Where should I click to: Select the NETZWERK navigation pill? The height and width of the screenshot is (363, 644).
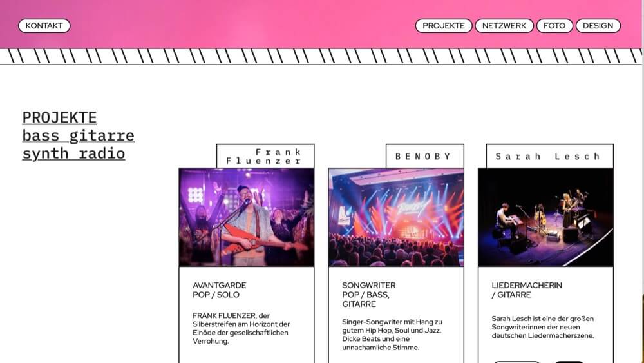tap(504, 26)
